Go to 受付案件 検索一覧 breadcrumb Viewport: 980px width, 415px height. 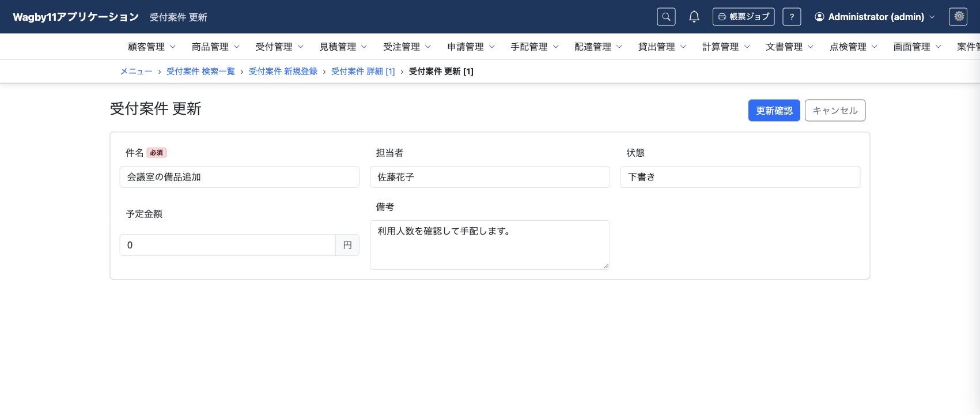200,71
